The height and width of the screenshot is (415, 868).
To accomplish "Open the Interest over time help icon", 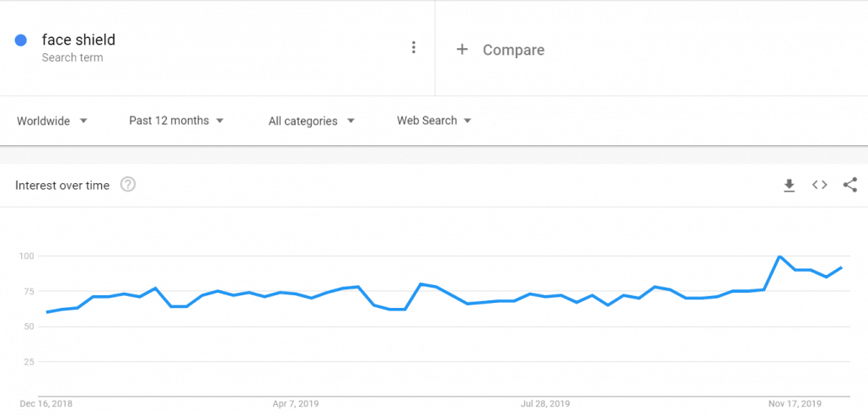I will tap(128, 185).
